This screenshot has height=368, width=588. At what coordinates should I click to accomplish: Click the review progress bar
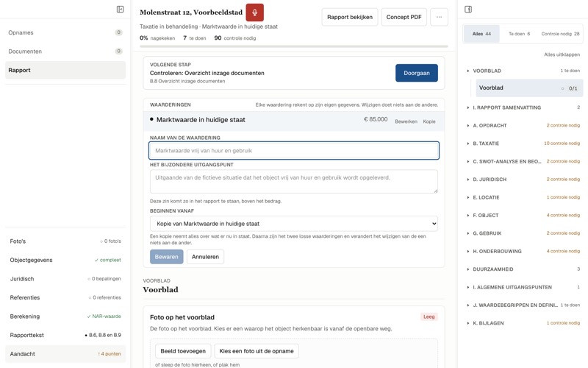[293, 46]
